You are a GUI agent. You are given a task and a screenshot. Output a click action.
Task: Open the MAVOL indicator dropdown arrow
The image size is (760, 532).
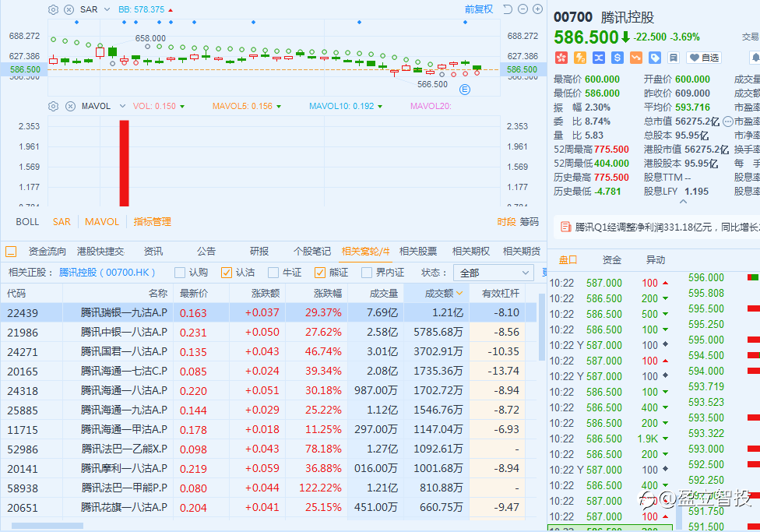pyautogui.click(x=122, y=106)
